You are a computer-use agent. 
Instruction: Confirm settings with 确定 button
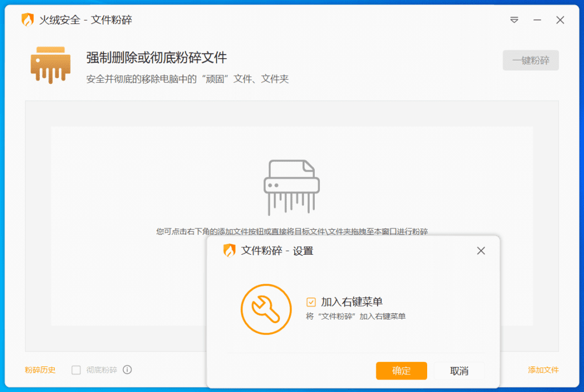[x=401, y=371]
